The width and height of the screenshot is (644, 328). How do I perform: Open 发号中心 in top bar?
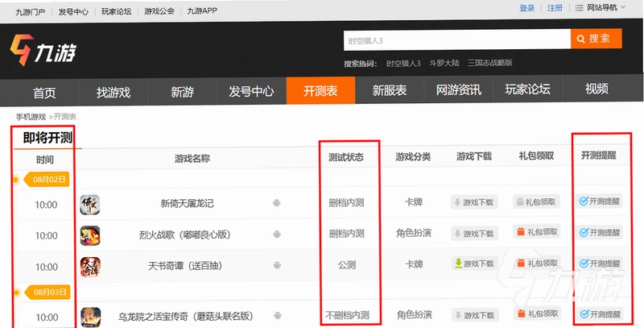73,11
